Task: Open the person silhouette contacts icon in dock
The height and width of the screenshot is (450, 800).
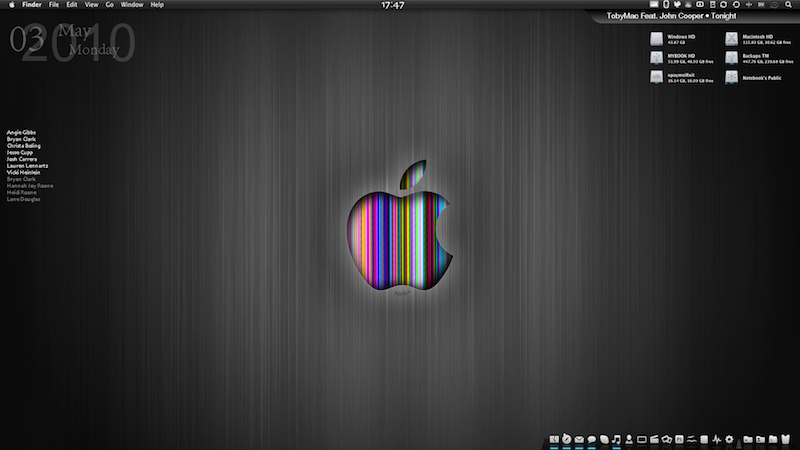Action: pyautogui.click(x=629, y=439)
